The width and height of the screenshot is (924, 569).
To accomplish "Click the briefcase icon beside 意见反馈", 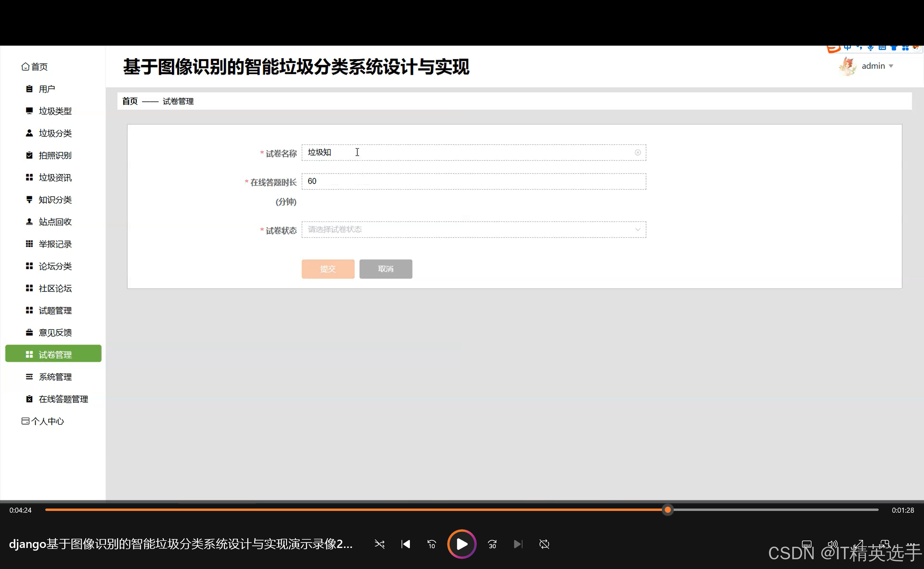I will [x=29, y=333].
